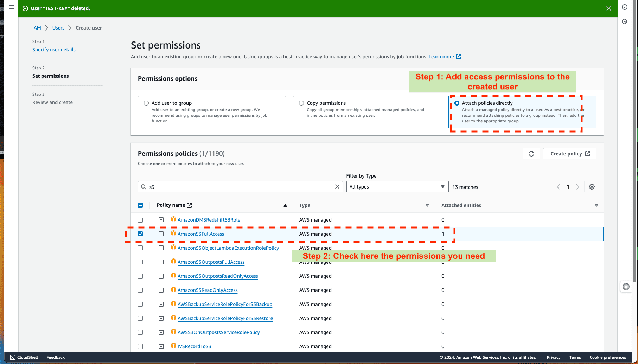This screenshot has height=364, width=638.
Task: Expand IVSRecordToS3 policy details
Action: pos(161,346)
